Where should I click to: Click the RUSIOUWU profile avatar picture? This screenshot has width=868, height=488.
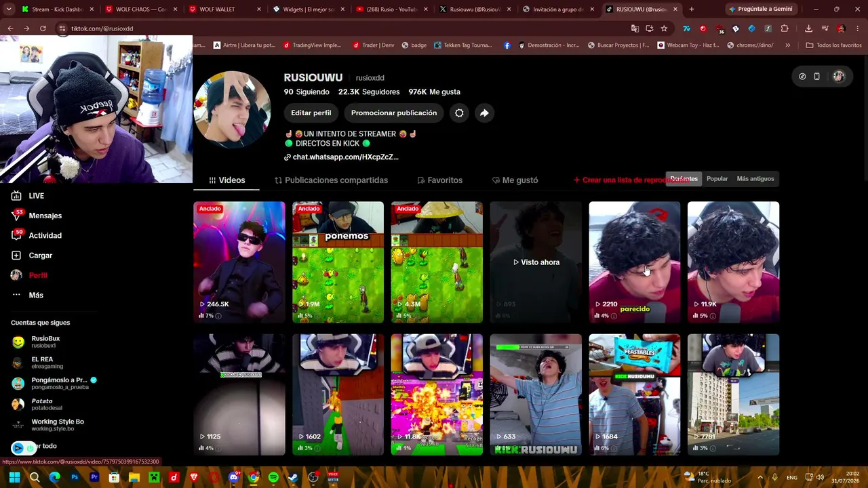(x=232, y=110)
